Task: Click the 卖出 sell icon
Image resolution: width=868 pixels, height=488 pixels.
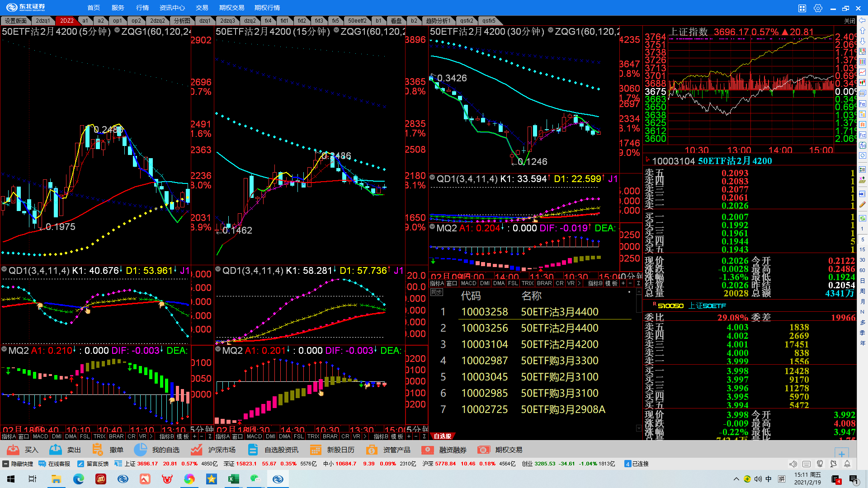Action: click(x=56, y=450)
